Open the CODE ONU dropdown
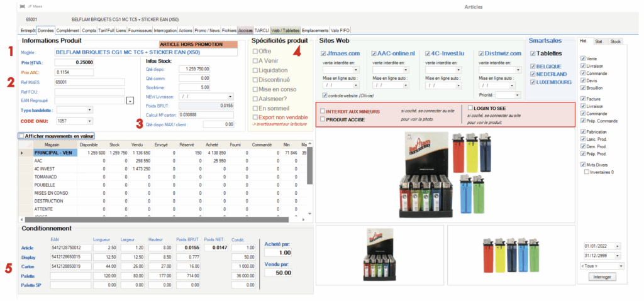Screen dimensions: 644x301 [x=87, y=119]
